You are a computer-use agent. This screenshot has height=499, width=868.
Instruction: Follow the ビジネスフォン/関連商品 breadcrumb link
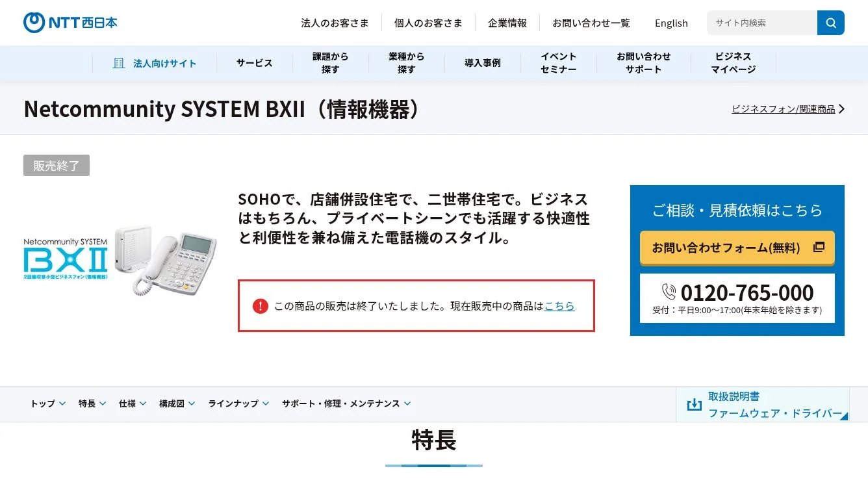click(x=784, y=109)
